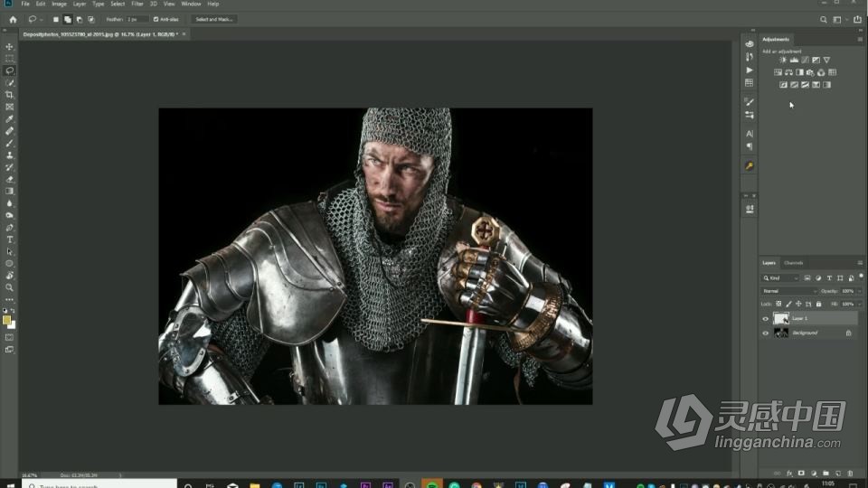Toggle Lock all layer button
Image resolution: width=868 pixels, height=488 pixels.
(x=819, y=304)
